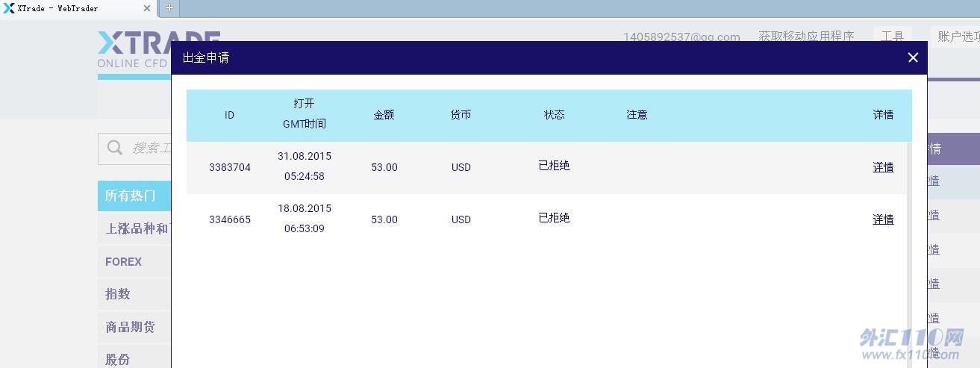This screenshot has height=368, width=980.
Task: Open the 指数 category
Action: click(x=118, y=294)
